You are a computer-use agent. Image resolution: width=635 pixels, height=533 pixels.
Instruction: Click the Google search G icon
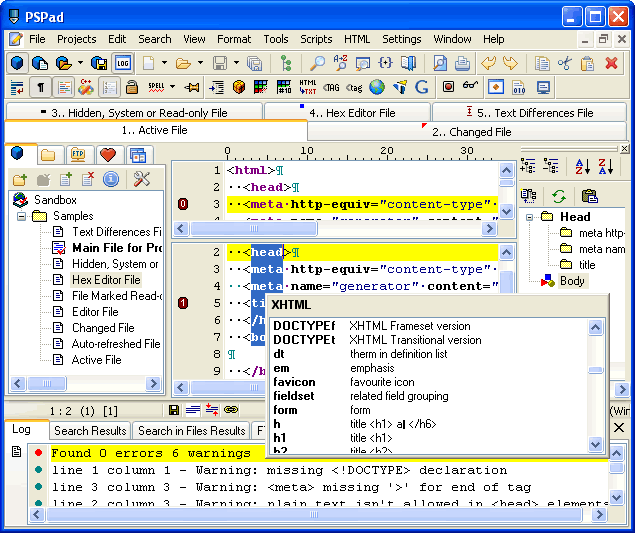tap(422, 87)
